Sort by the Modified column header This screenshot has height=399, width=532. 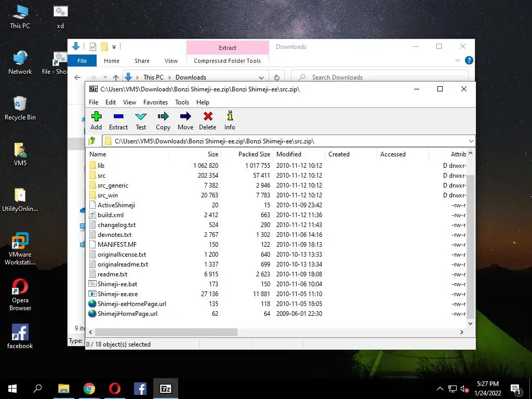tap(299, 154)
